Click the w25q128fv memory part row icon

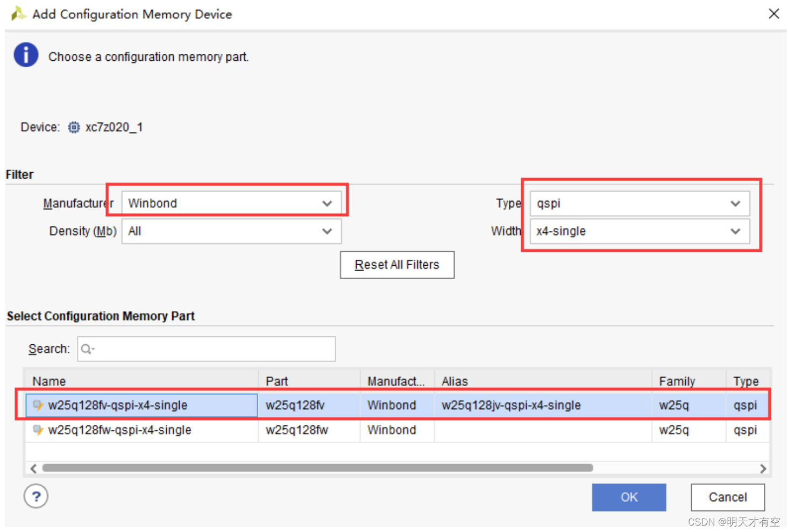[x=38, y=405]
